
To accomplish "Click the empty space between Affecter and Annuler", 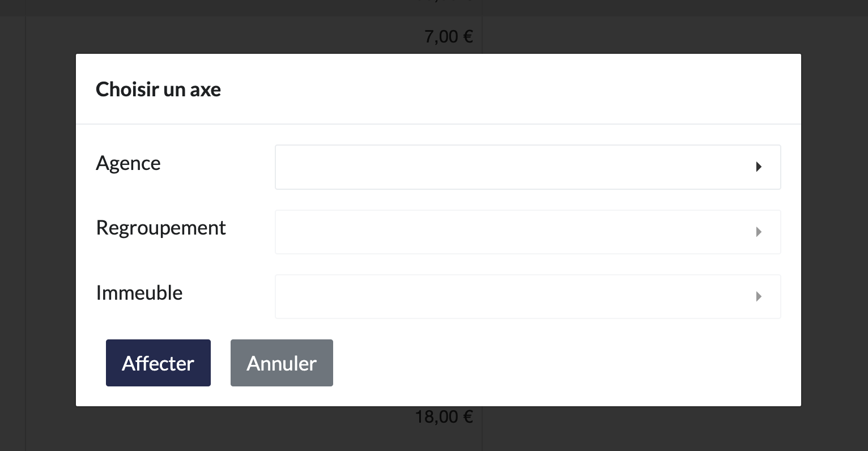I will pyautogui.click(x=220, y=363).
